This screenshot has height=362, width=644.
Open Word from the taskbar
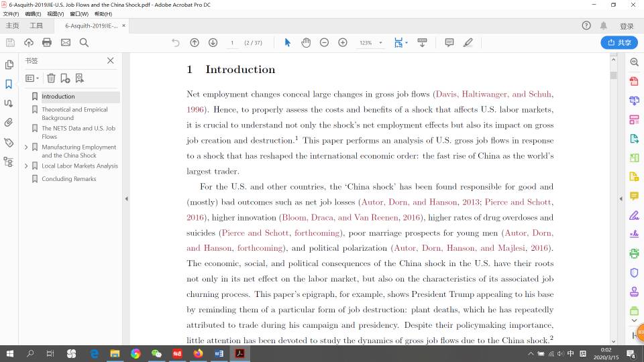219,353
